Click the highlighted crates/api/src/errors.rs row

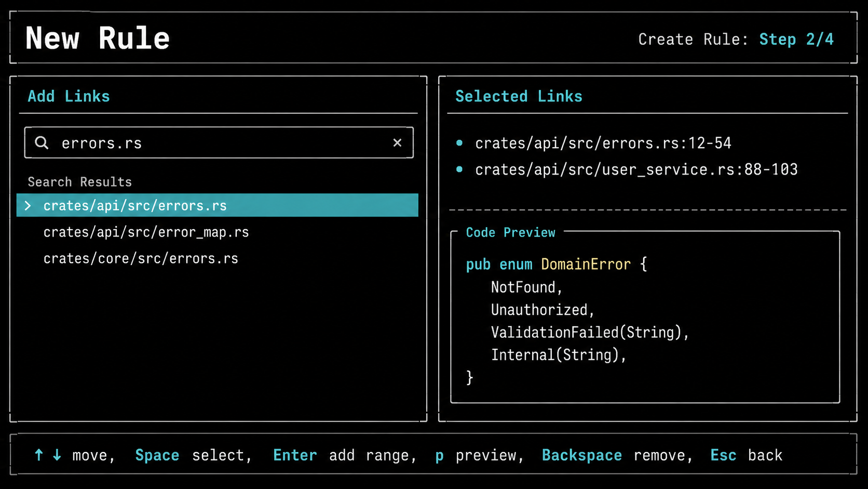coord(218,205)
